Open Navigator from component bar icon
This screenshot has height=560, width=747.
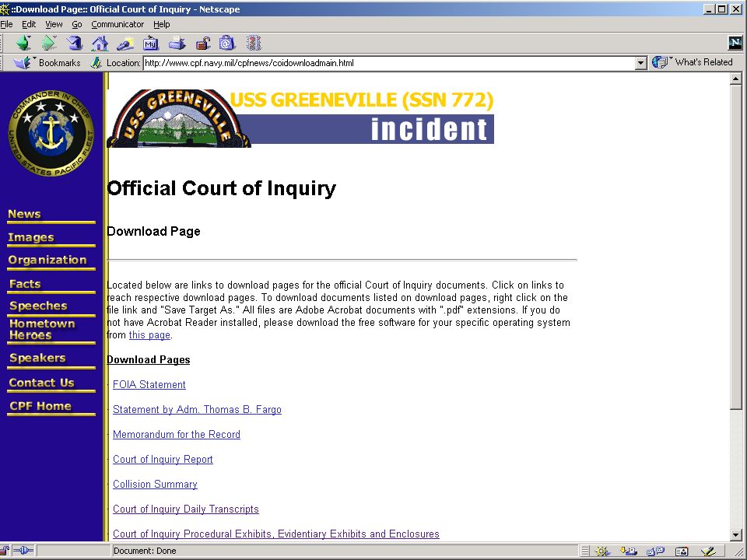click(602, 551)
